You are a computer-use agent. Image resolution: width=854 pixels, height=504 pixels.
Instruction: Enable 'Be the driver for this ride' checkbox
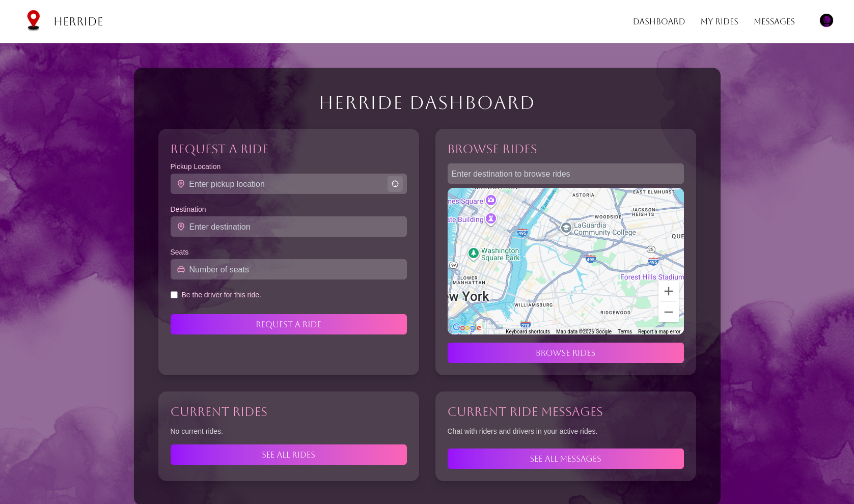(174, 295)
